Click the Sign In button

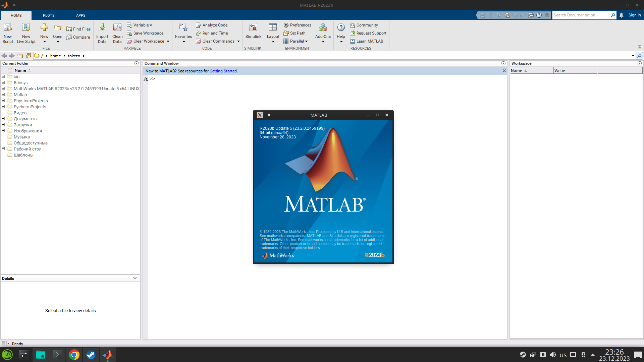[634, 15]
